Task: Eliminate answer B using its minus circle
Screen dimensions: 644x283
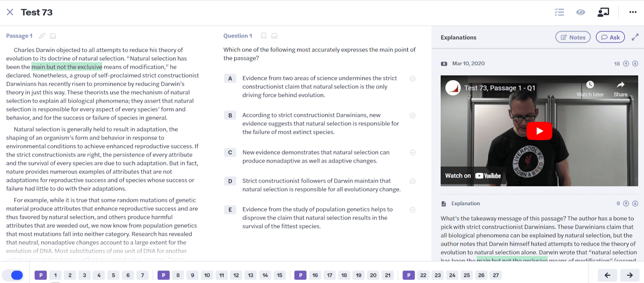Action: click(413, 115)
